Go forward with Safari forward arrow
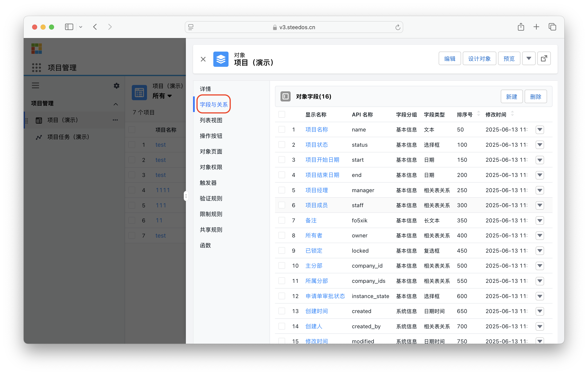This screenshot has height=375, width=588. click(110, 27)
